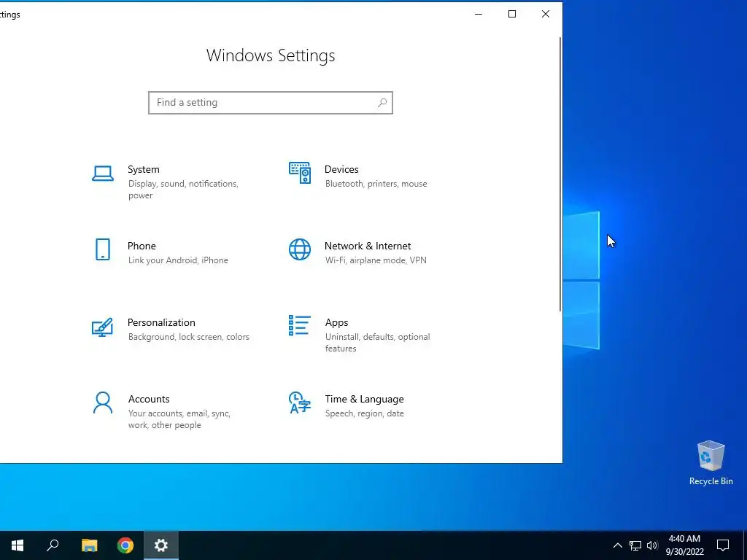Click 'Uninstall, defaults, optional features' text

tap(378, 343)
